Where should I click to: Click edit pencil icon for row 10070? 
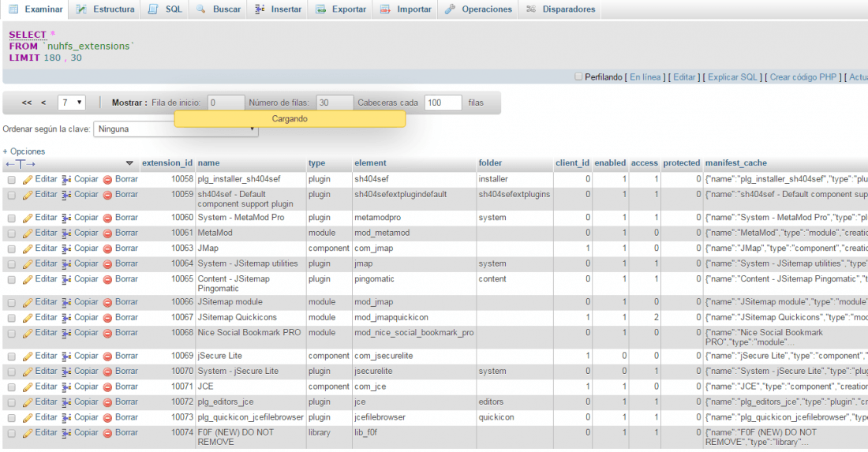coord(28,372)
